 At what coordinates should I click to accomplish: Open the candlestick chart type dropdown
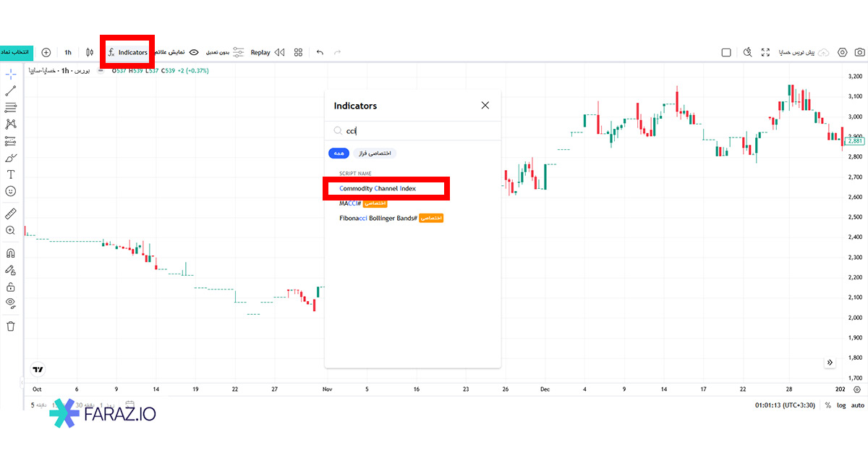tap(90, 52)
